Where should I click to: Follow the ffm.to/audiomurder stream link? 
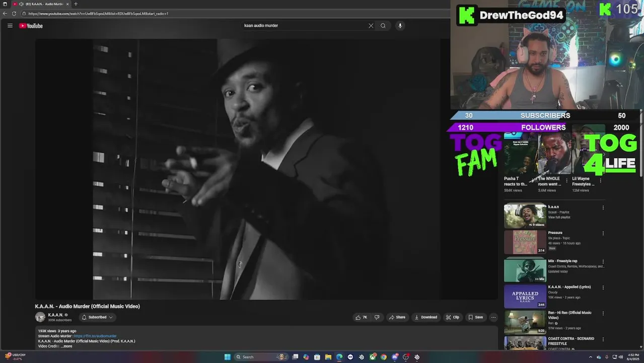95,336
